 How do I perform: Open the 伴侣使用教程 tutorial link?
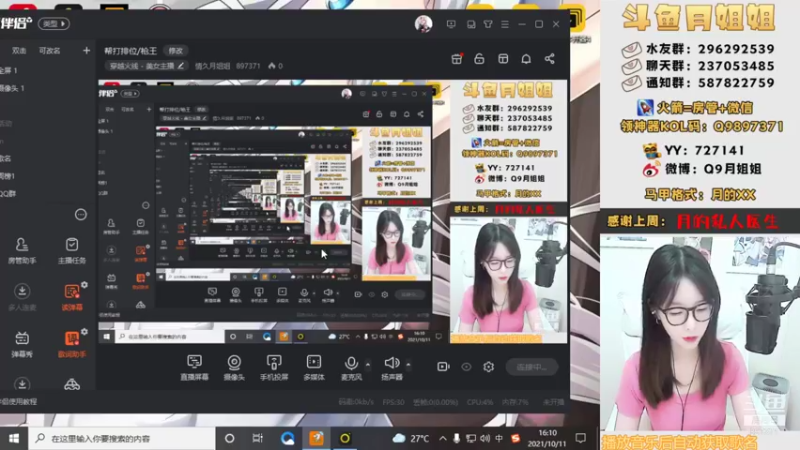coord(19,402)
